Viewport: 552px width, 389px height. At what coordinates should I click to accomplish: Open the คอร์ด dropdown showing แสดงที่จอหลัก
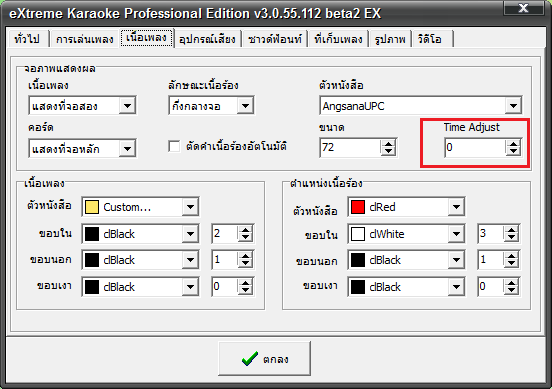pyautogui.click(x=127, y=149)
